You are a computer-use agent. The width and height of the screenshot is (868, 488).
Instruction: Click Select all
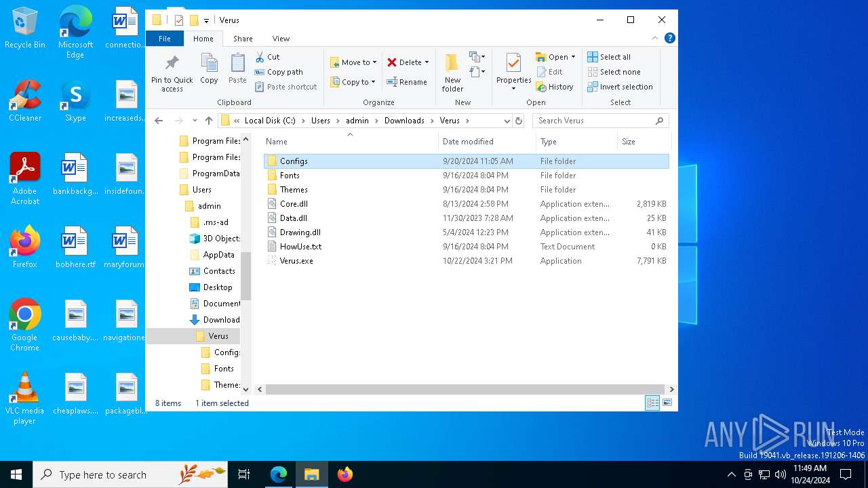pyautogui.click(x=609, y=57)
